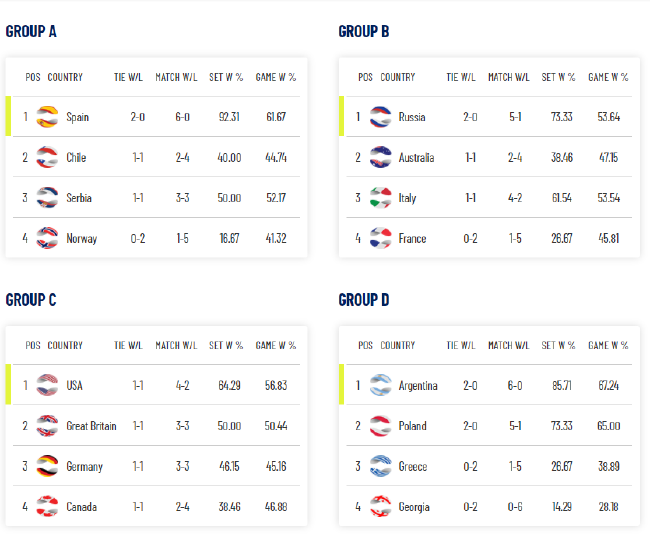Image resolution: width=650 pixels, height=550 pixels.
Task: Click Group B's GAME W % column header
Action: 608,77
